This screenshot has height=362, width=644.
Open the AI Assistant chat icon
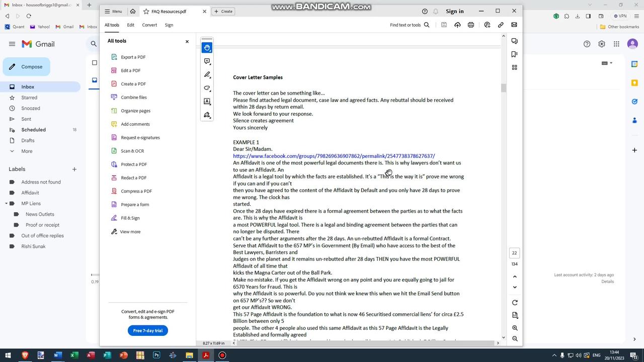coord(514,40)
